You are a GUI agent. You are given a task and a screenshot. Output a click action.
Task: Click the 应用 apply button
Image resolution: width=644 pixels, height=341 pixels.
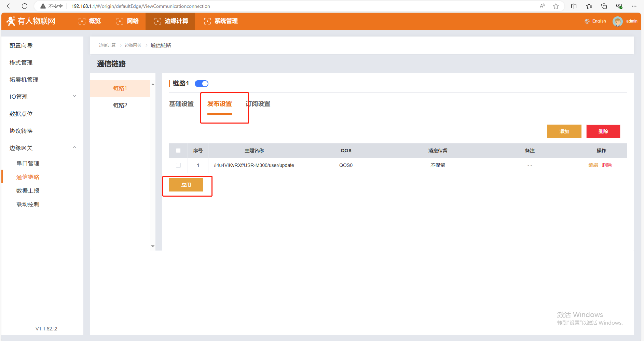[186, 185]
